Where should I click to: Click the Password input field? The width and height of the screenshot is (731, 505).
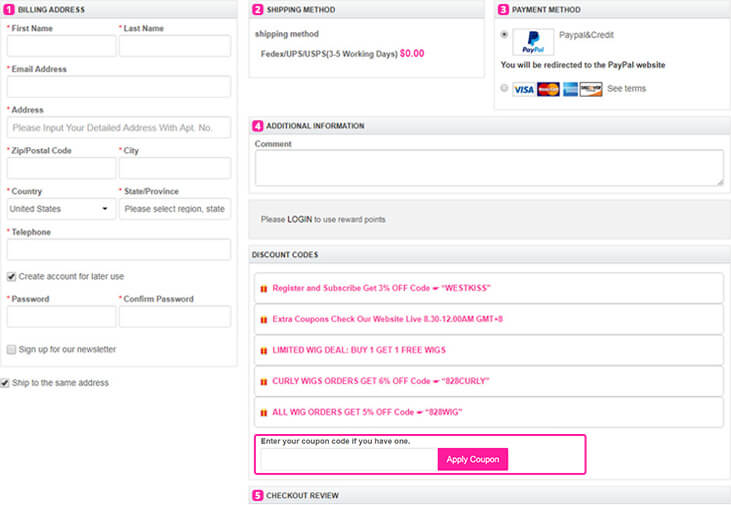61,317
